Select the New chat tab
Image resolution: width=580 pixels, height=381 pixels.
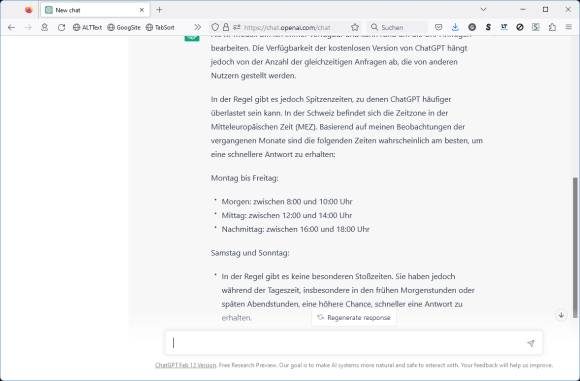pyautogui.click(x=95, y=10)
